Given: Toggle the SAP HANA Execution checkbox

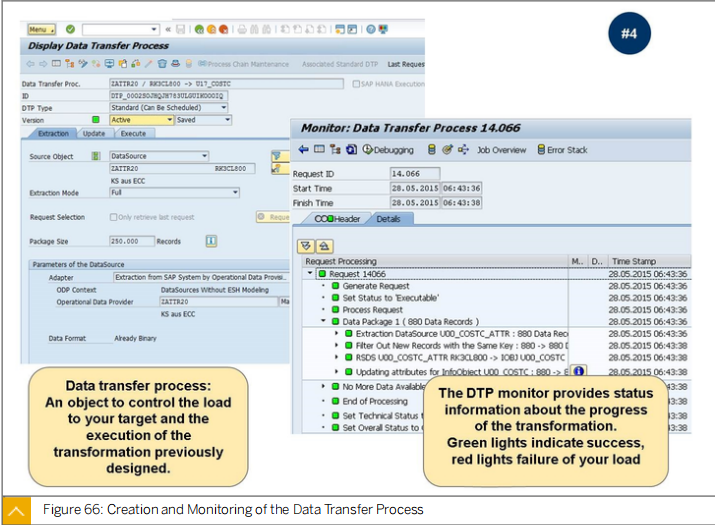Looking at the screenshot, I should [x=356, y=84].
